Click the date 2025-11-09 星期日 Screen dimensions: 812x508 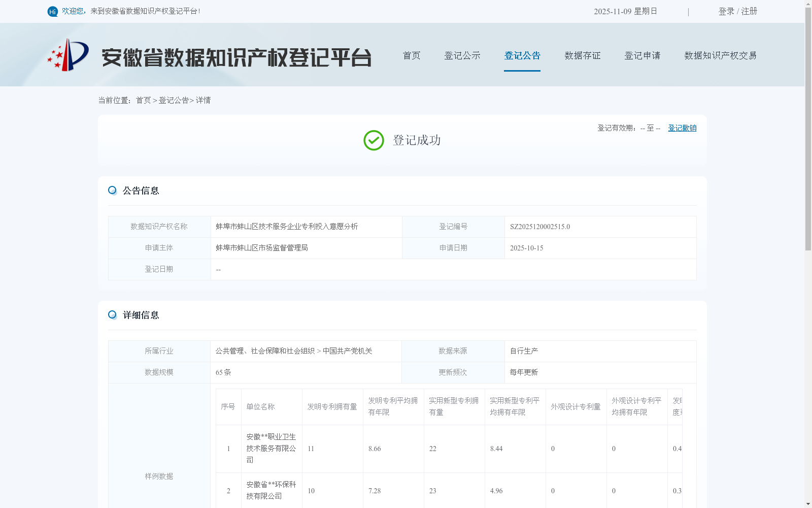coord(625,11)
